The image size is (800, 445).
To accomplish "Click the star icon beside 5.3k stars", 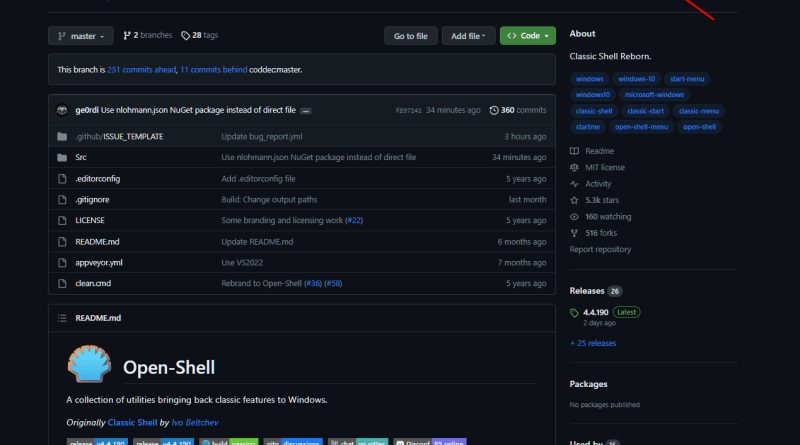I will point(574,200).
